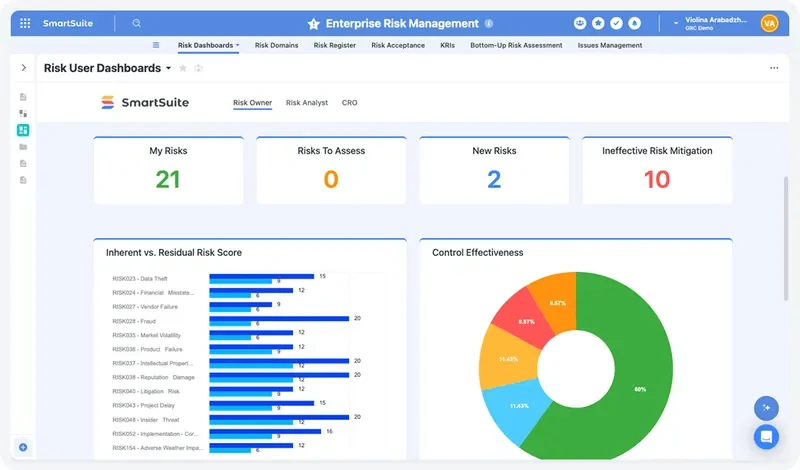Click the RISK043 - Project Delay label

pos(143,405)
